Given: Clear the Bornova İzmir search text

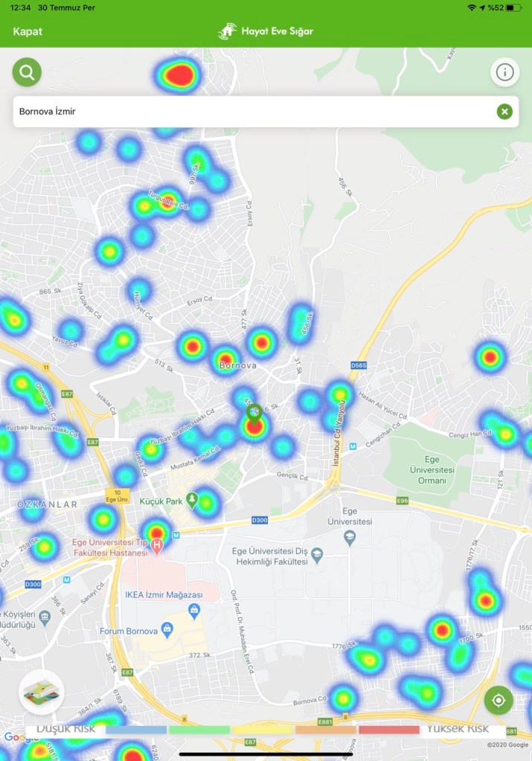Looking at the screenshot, I should (504, 112).
